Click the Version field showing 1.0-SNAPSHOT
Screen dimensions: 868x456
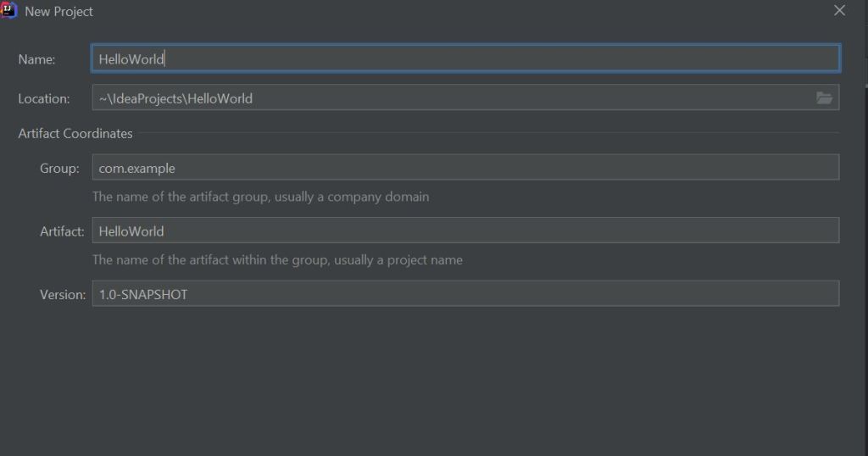click(x=465, y=294)
